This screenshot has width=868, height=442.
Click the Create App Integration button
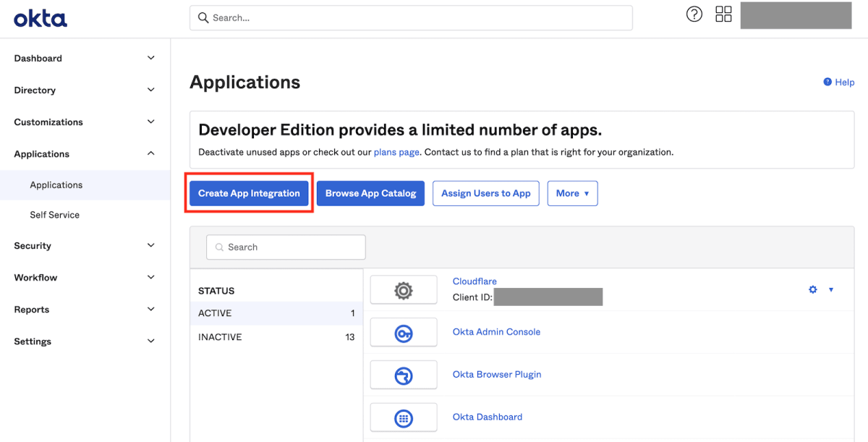[249, 193]
